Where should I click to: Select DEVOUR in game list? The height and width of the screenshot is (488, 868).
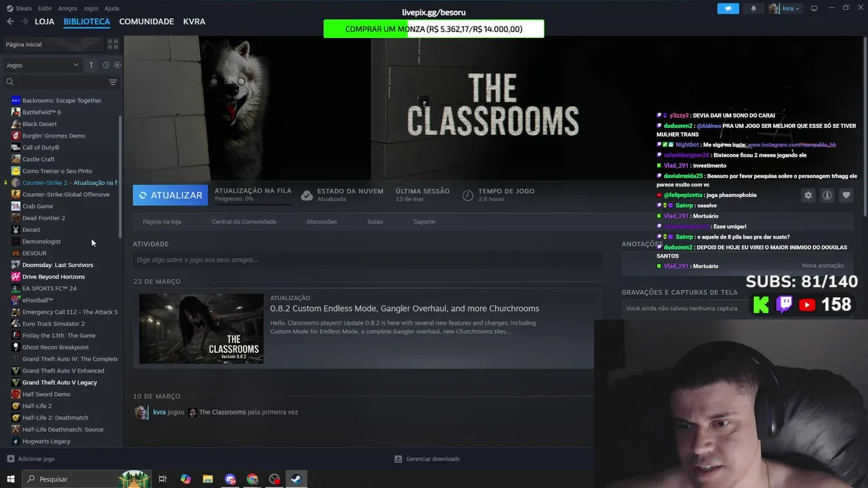click(x=34, y=253)
